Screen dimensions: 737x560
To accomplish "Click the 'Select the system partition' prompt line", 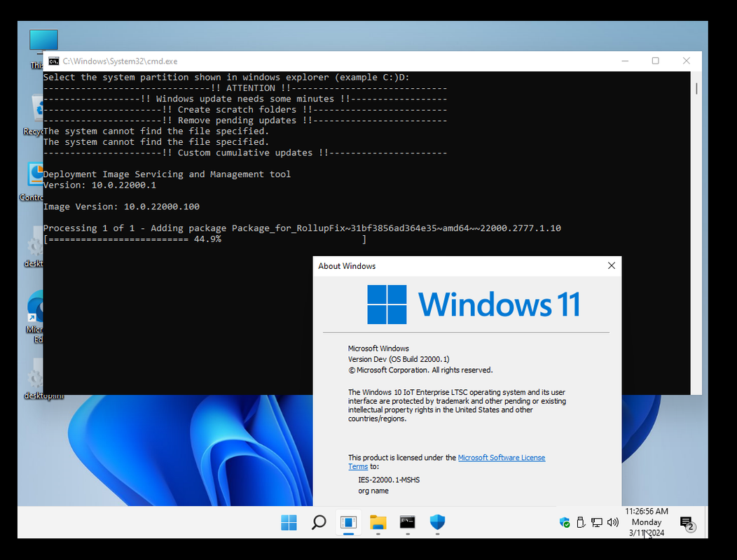I will (x=226, y=77).
